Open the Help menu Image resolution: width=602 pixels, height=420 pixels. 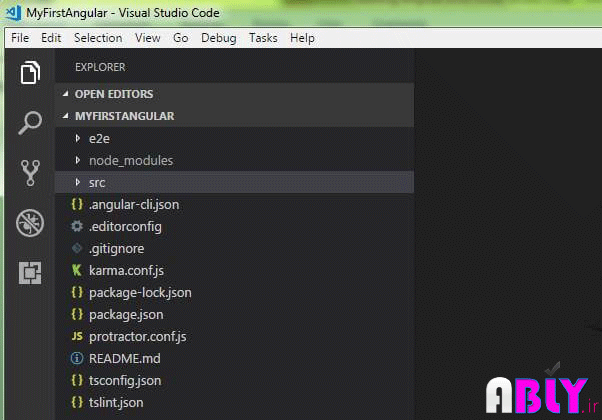[x=303, y=38]
